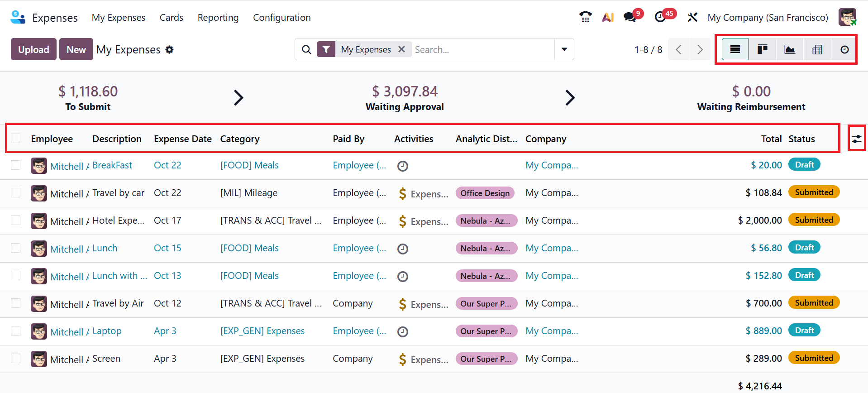Image resolution: width=868 pixels, height=393 pixels.
Task: Open the Reporting menu
Action: coord(218,18)
